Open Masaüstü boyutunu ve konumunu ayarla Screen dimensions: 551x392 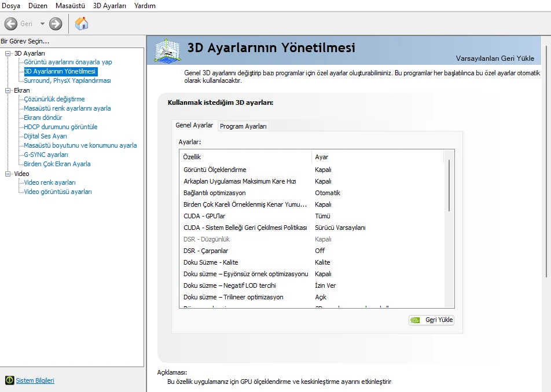[x=80, y=145]
